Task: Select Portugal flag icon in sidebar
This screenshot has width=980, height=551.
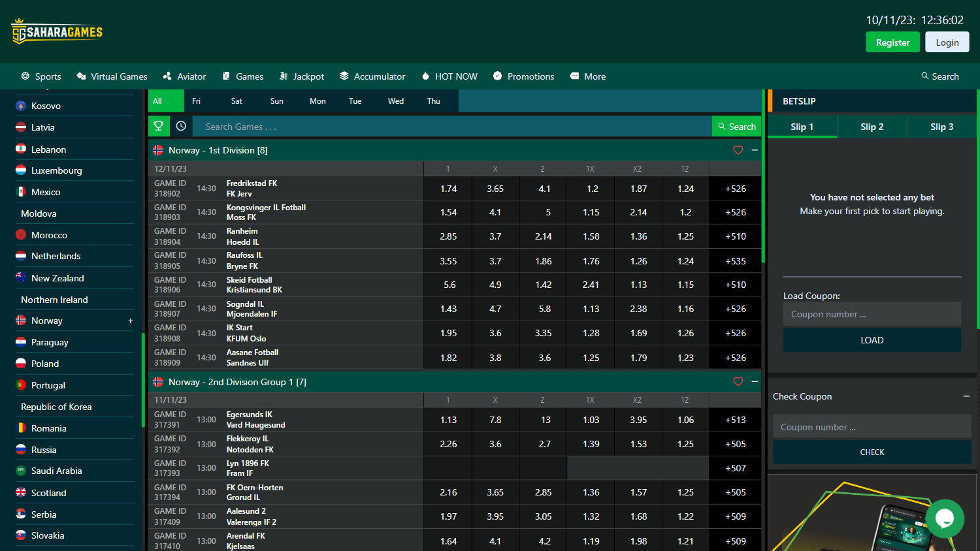Action: click(x=21, y=385)
